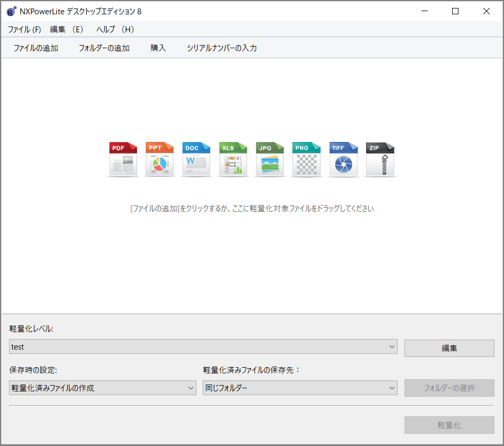The image size is (504, 446).
Task: Click the PDF file type icon
Action: pyautogui.click(x=123, y=159)
